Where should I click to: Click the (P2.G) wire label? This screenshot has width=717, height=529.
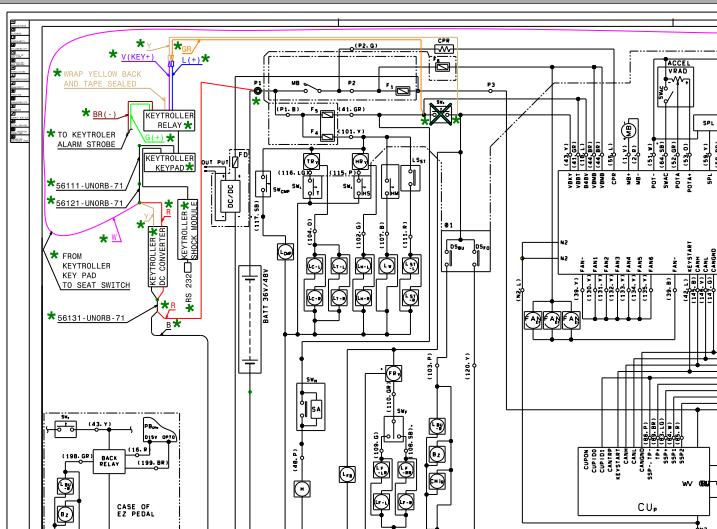367,46
